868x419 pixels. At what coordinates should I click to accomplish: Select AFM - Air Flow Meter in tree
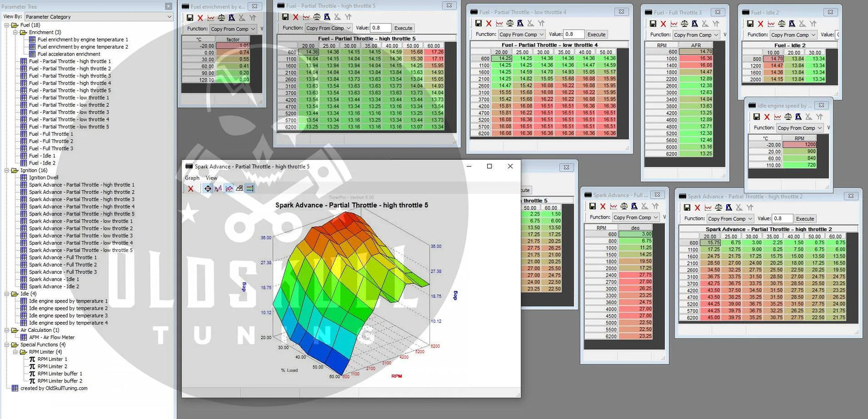coord(52,337)
